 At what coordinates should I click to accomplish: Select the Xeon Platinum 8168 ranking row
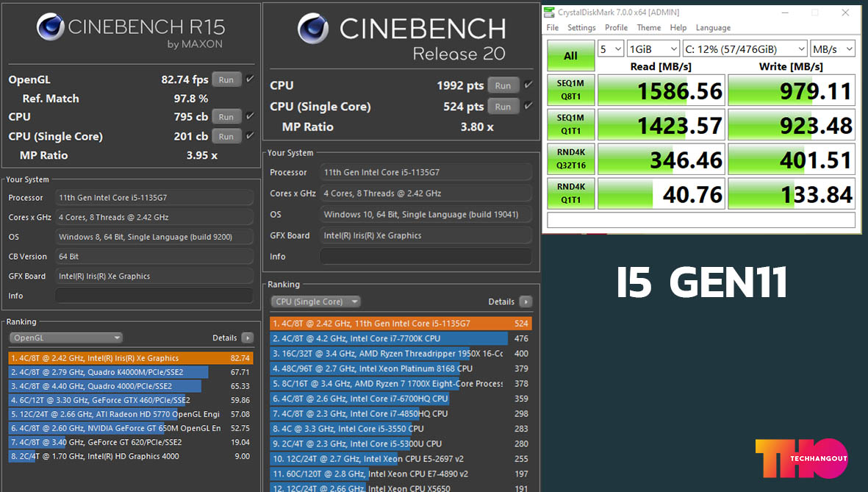[401, 368]
